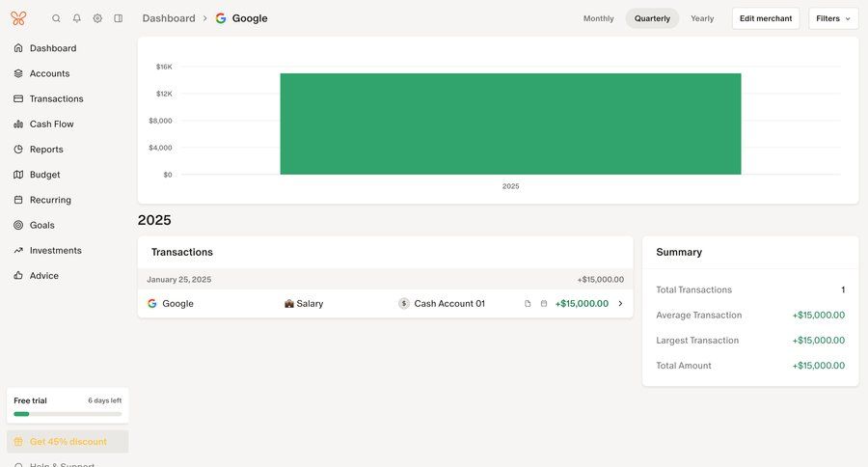Screen dimensions: 868x467
Task: Click the $16K axis label
Action: 164,67
